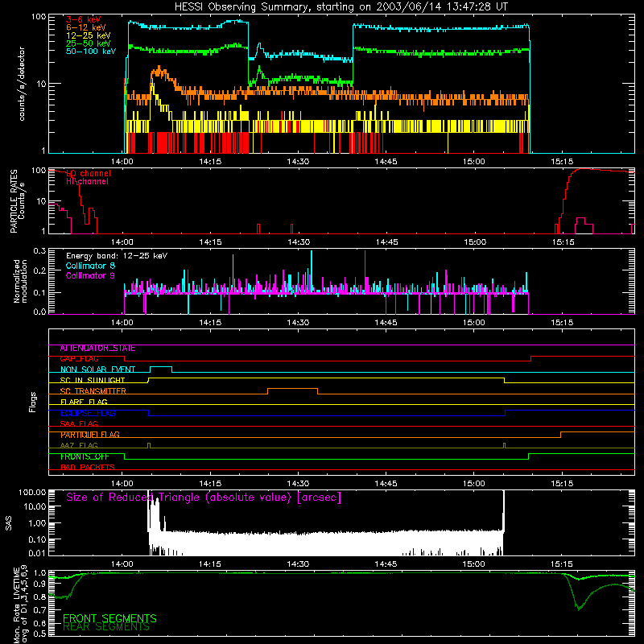Select the FLARE_FLAG label
644x644 pixels.
pyautogui.click(x=84, y=402)
